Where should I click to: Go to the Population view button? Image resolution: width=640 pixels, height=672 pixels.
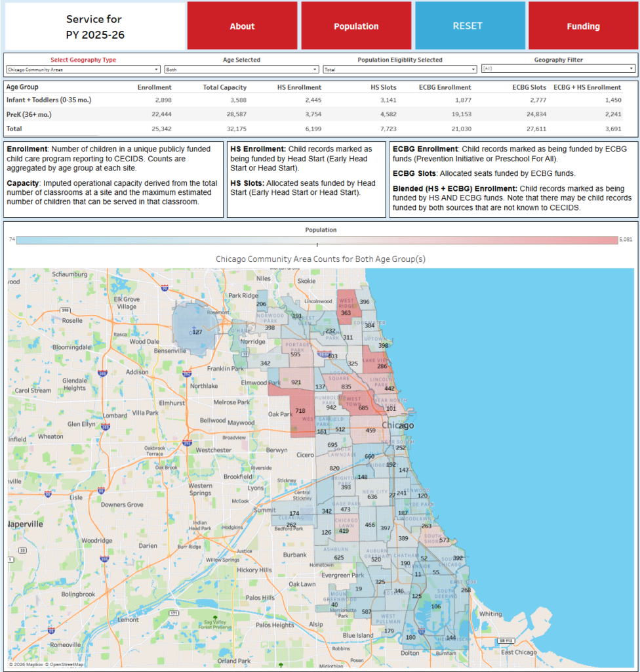356,26
